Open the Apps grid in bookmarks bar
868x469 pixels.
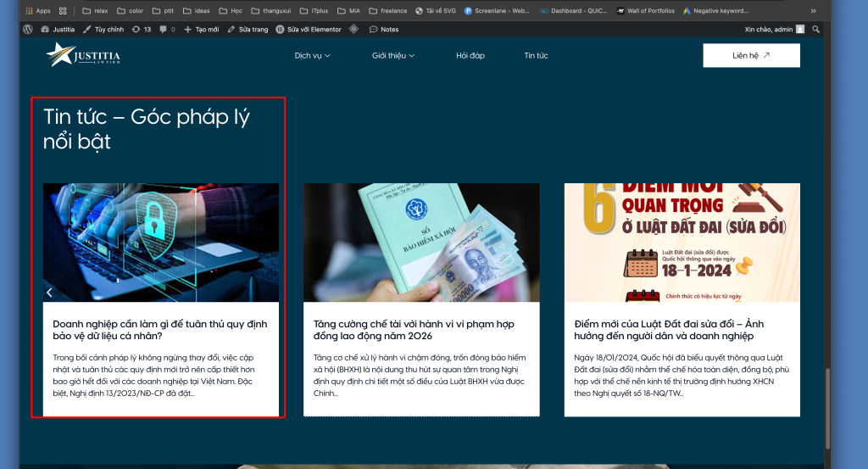[x=38, y=11]
